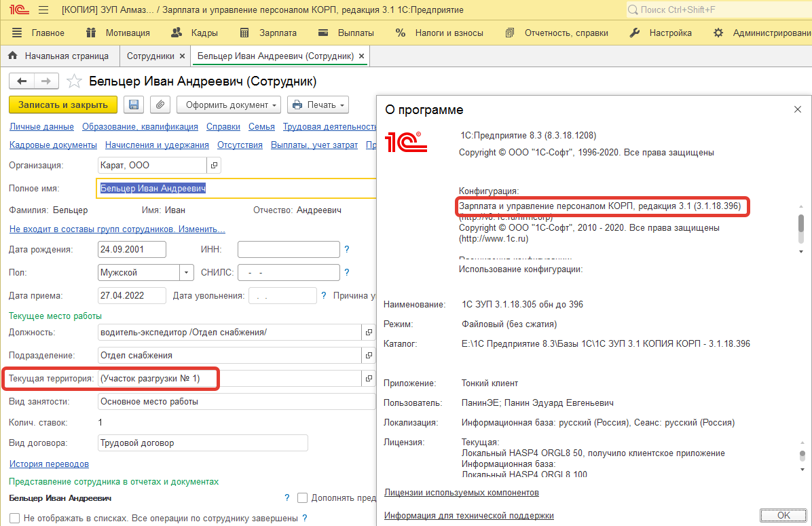This screenshot has height=526, width=812.
Task: Open the Главное section
Action: [38, 33]
